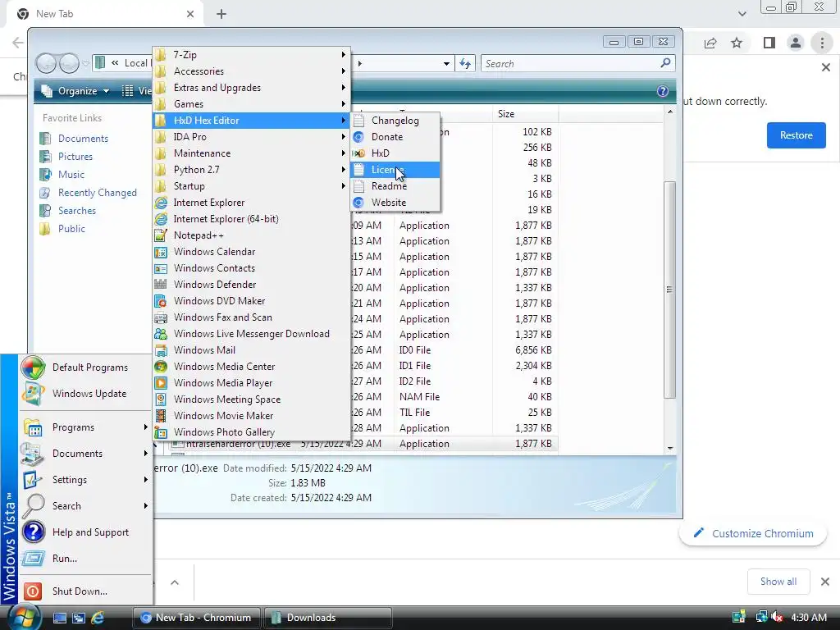Open the Search submenu in Start menu

click(85, 506)
